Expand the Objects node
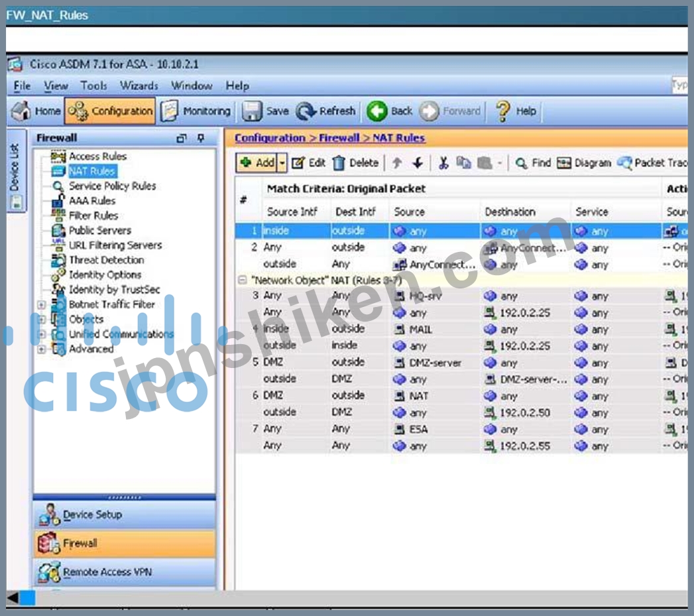This screenshot has height=616, width=694. pyautogui.click(x=41, y=320)
